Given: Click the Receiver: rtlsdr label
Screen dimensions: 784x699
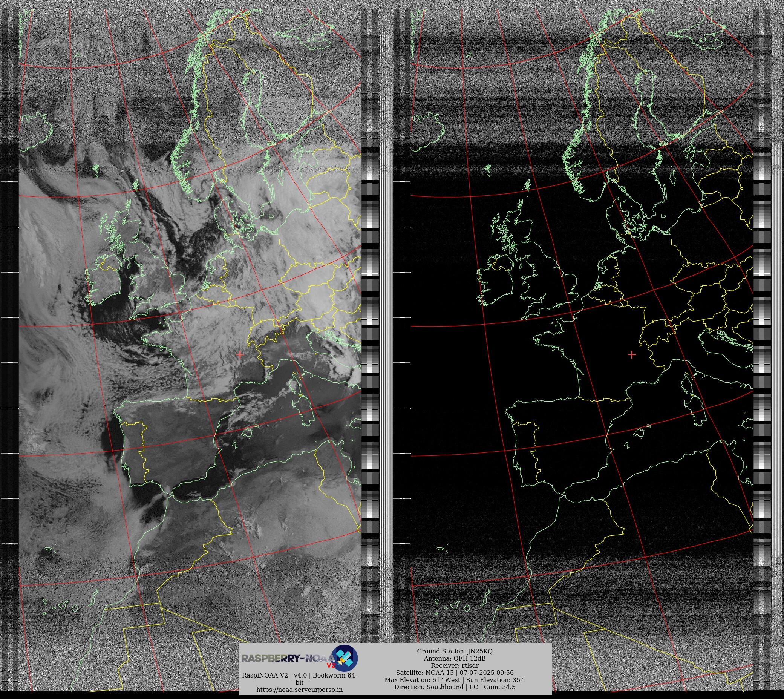Looking at the screenshot, I should pos(455,665).
